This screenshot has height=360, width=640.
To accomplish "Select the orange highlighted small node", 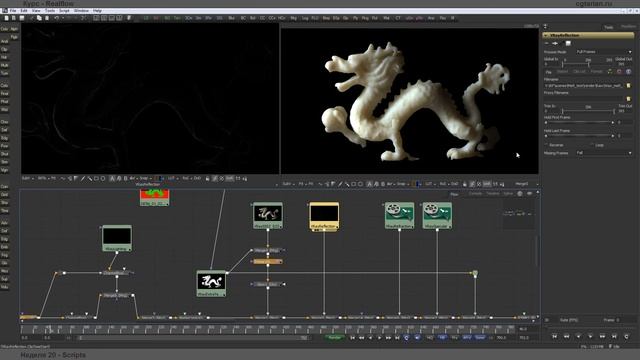I will click(268, 261).
